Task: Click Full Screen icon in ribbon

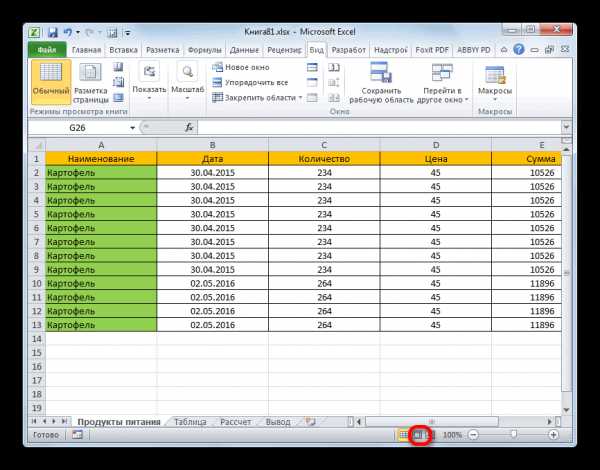Action: (x=118, y=98)
